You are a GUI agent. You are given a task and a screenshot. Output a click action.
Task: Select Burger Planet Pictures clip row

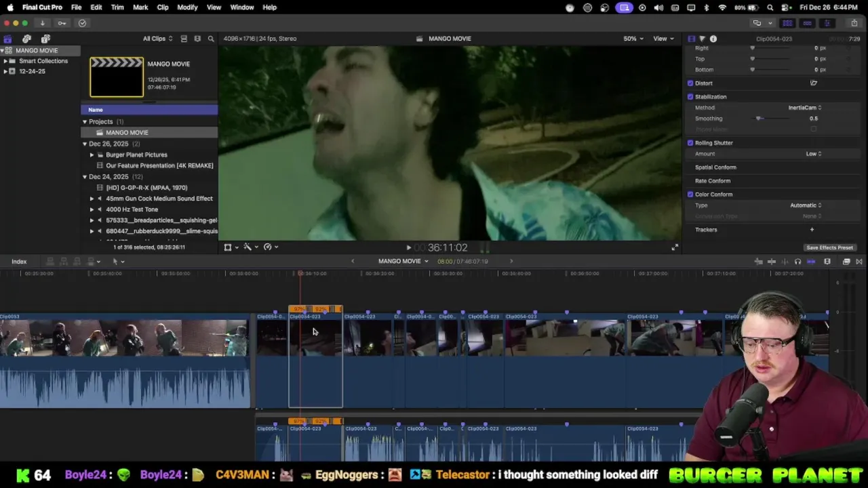(x=149, y=155)
